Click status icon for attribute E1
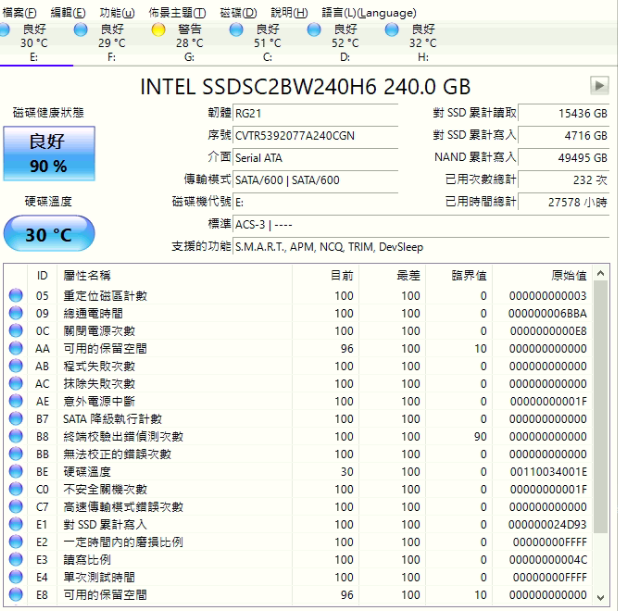This screenshot has width=618, height=611. [16, 524]
